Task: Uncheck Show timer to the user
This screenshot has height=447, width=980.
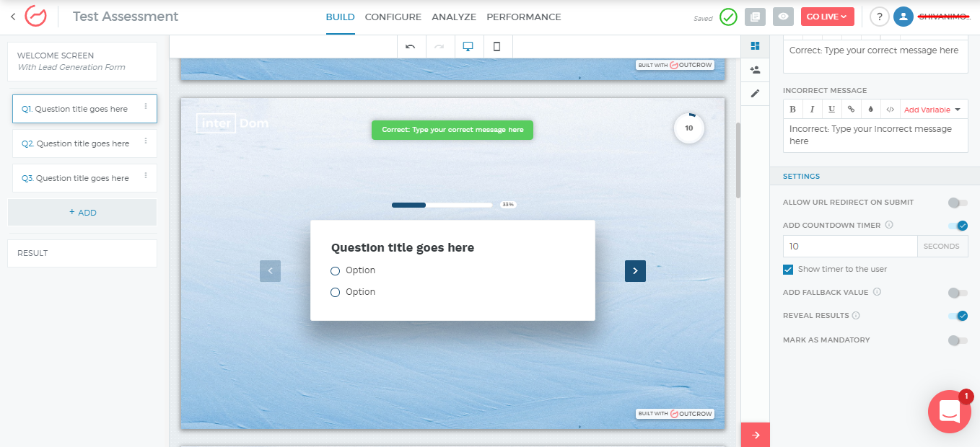Action: click(788, 270)
